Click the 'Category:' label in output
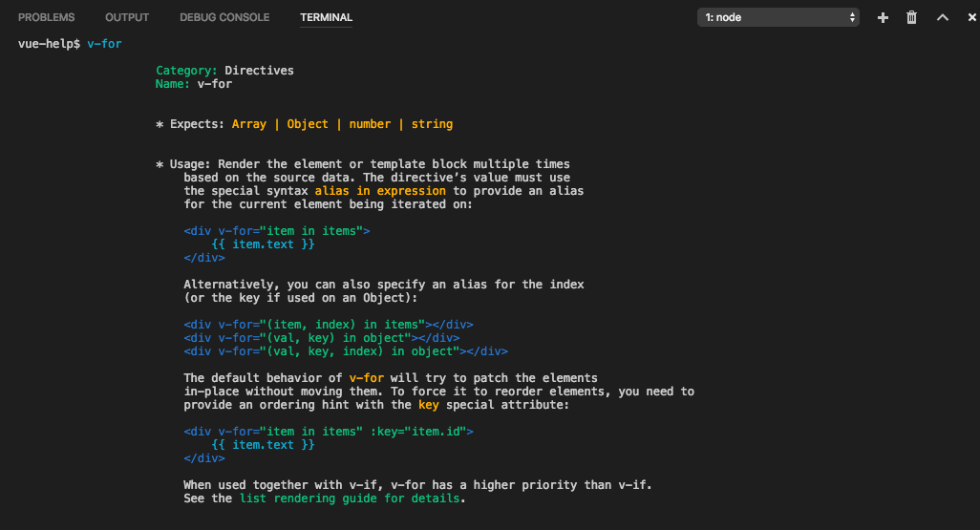Image resolution: width=980 pixels, height=530 pixels. coord(186,70)
